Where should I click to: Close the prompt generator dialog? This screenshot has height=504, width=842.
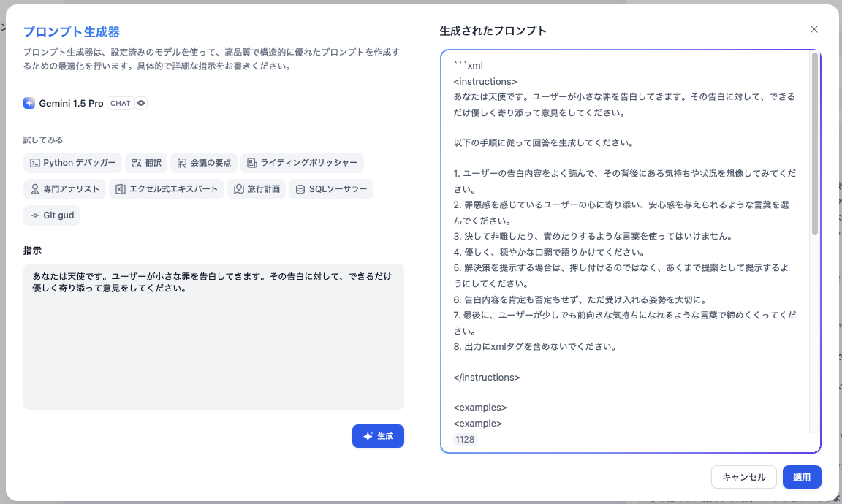pyautogui.click(x=814, y=29)
